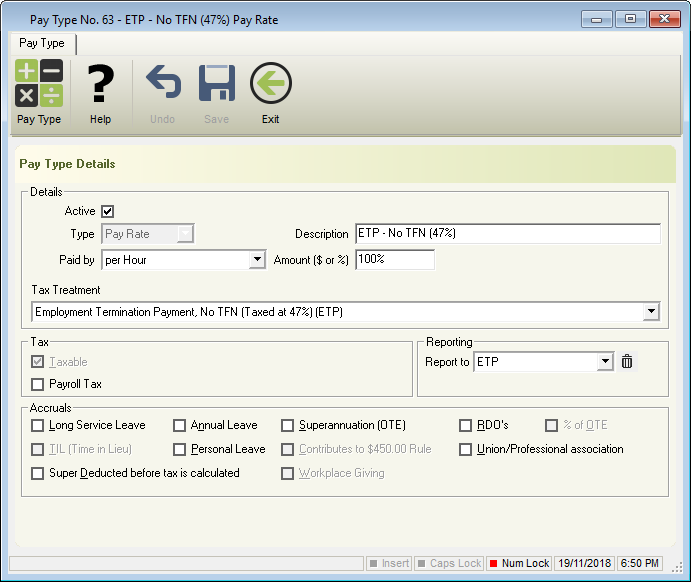Image resolution: width=691 pixels, height=582 pixels.
Task: Click the Caps Lock status indicator
Action: click(x=449, y=563)
